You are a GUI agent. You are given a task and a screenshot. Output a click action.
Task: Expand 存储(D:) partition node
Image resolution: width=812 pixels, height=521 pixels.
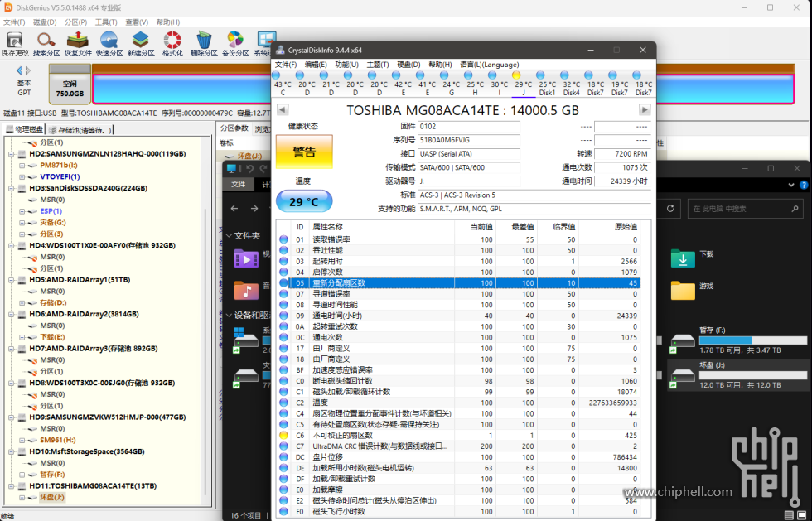pyautogui.click(x=22, y=302)
